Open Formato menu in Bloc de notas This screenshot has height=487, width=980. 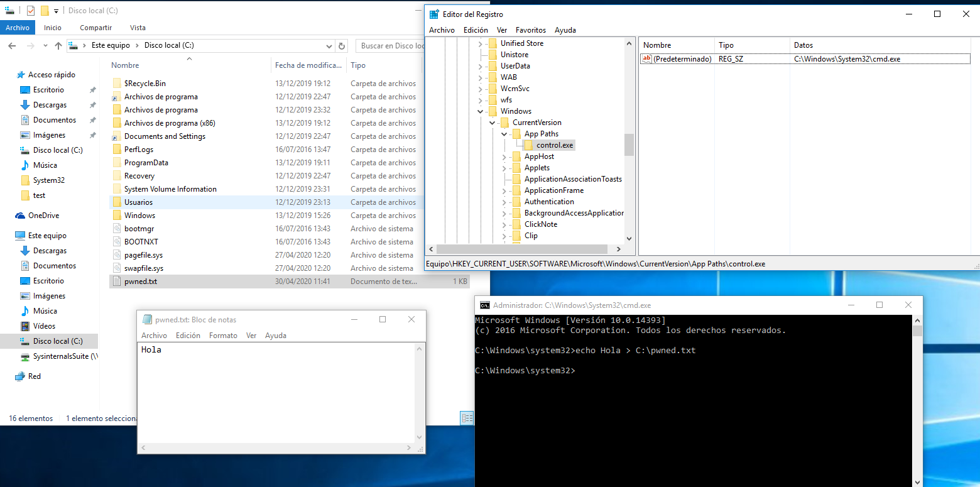(x=223, y=336)
